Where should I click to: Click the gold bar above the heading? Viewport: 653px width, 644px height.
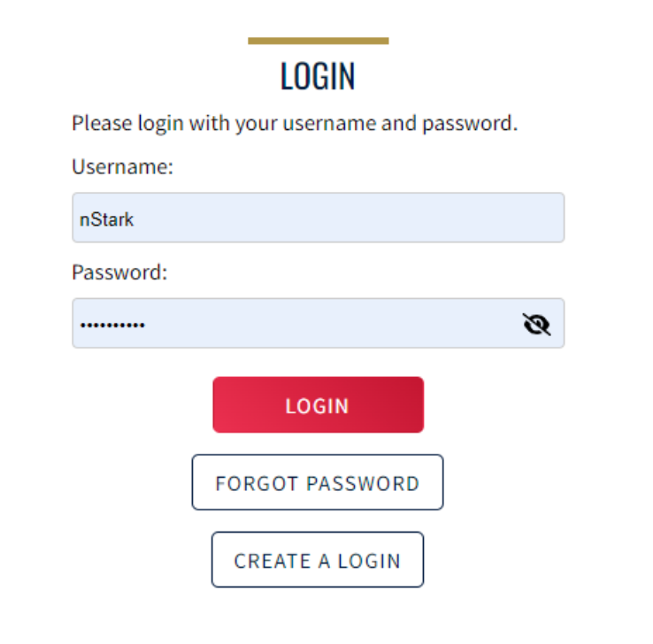click(318, 41)
